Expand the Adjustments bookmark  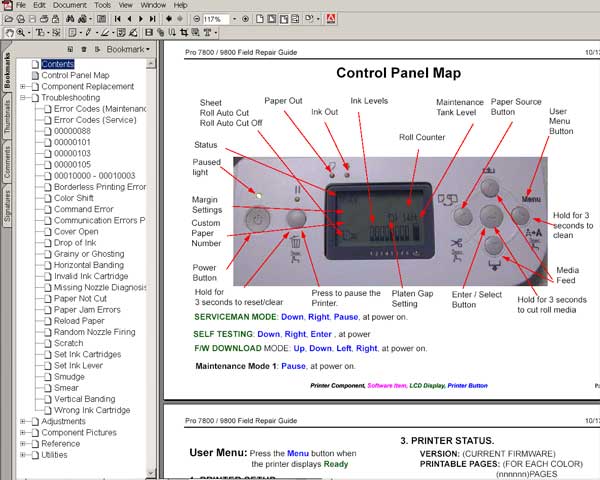point(23,421)
